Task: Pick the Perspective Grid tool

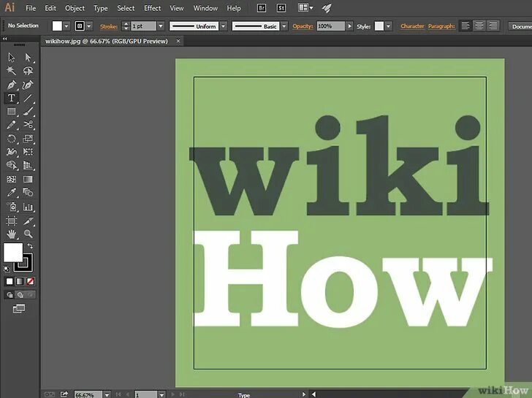Action: 28,166
